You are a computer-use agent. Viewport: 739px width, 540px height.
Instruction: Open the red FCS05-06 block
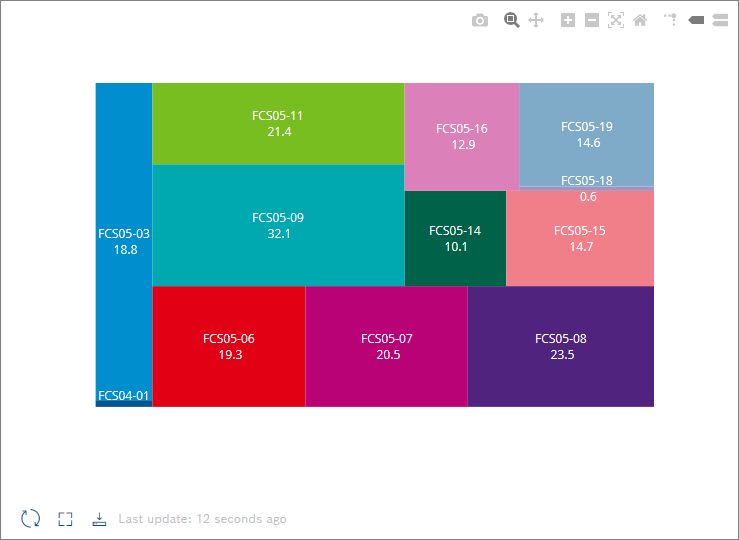[x=229, y=346]
